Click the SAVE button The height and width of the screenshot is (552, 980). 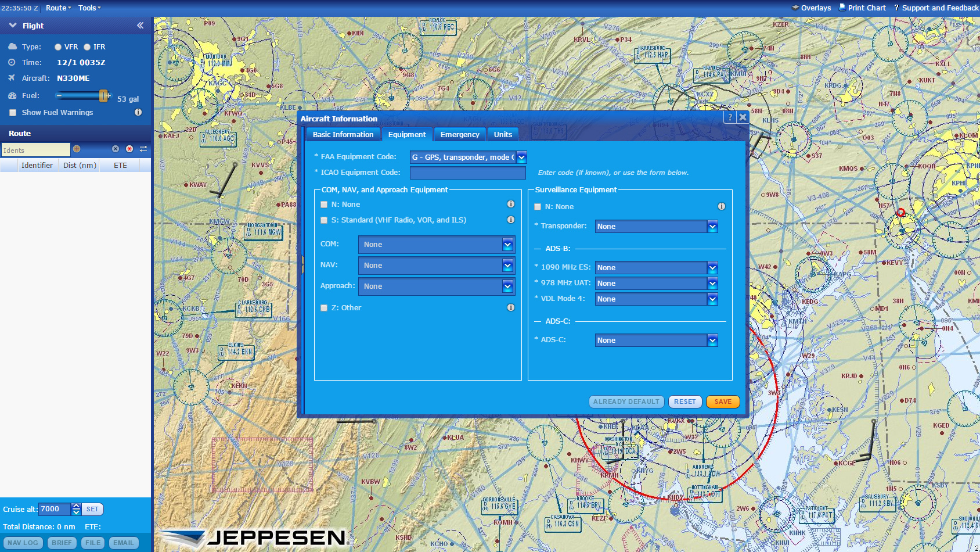click(722, 402)
